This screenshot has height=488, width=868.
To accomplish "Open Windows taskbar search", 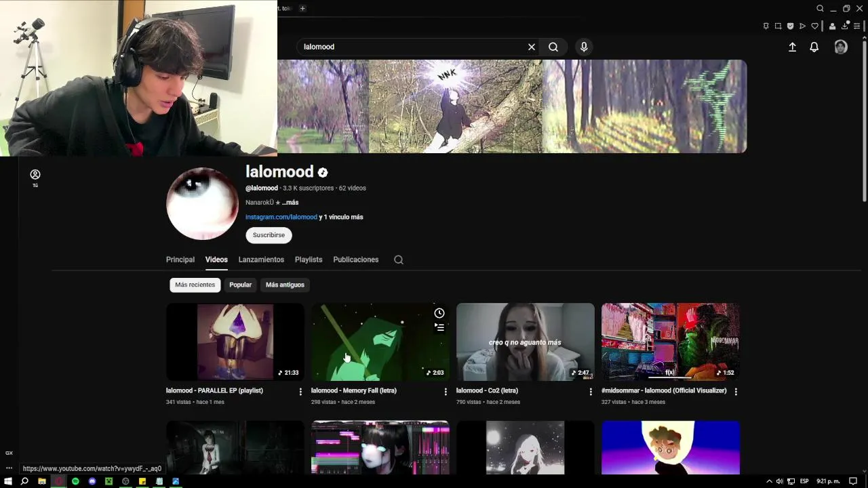I will coord(24,481).
